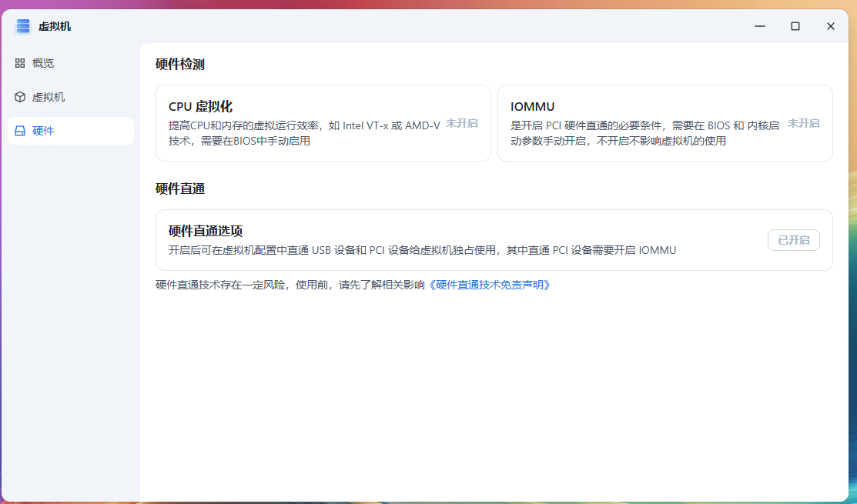
Task: Click the 虚拟机 window title text
Action: [53, 25]
